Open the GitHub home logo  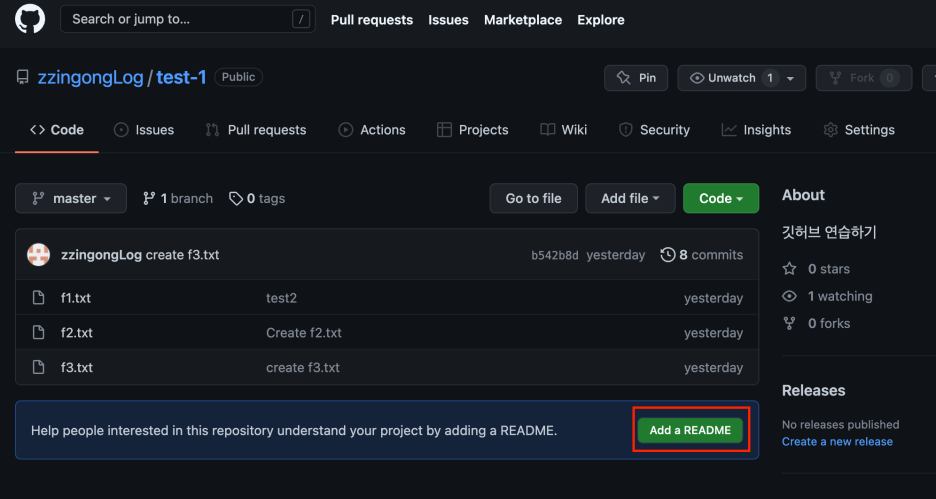tap(30, 19)
